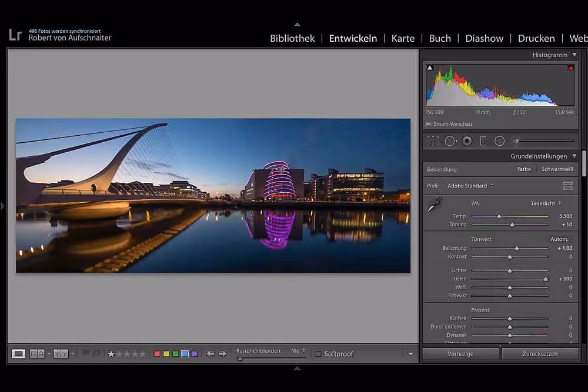Apply the purple color label
Screen dimensions: 588x392
coord(194,354)
